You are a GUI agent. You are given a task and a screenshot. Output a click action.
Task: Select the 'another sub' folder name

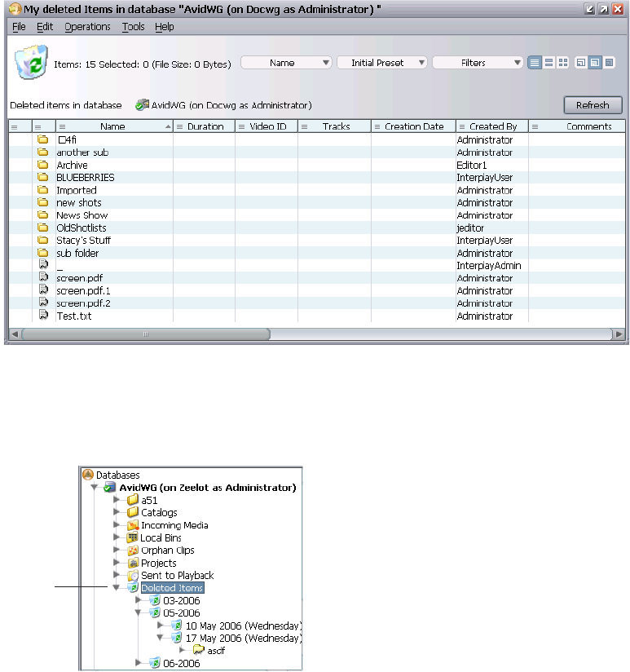coord(82,153)
